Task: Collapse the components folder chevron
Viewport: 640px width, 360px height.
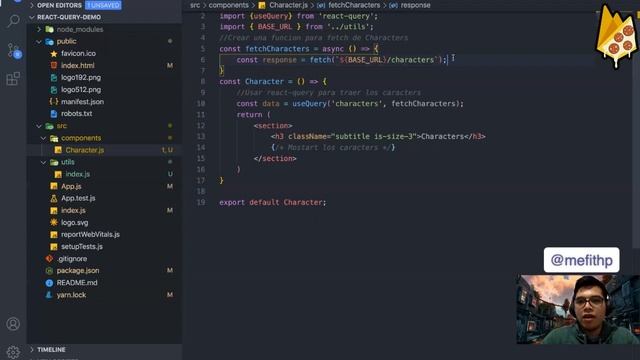Action: pyautogui.click(x=43, y=138)
